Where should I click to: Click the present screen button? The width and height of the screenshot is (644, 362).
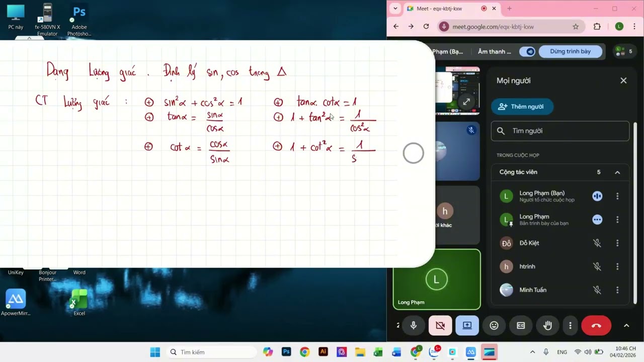[467, 326]
